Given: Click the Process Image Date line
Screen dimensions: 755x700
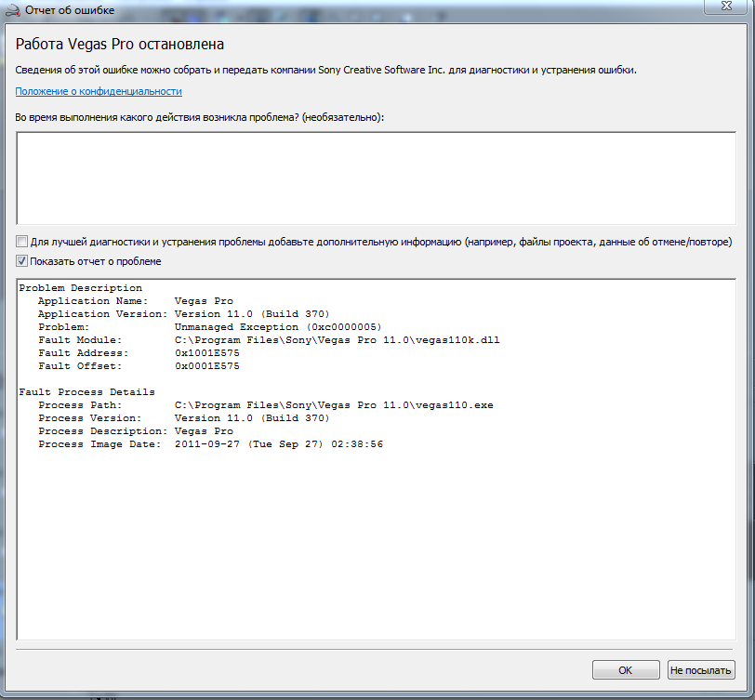Looking at the screenshot, I should tap(211, 443).
